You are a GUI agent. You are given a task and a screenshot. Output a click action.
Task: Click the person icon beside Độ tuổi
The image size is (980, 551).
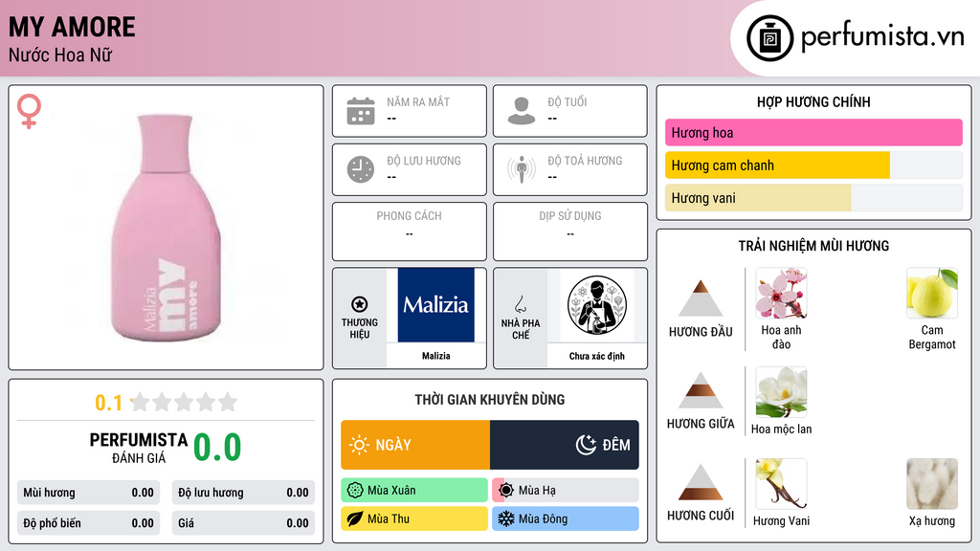[x=522, y=111]
